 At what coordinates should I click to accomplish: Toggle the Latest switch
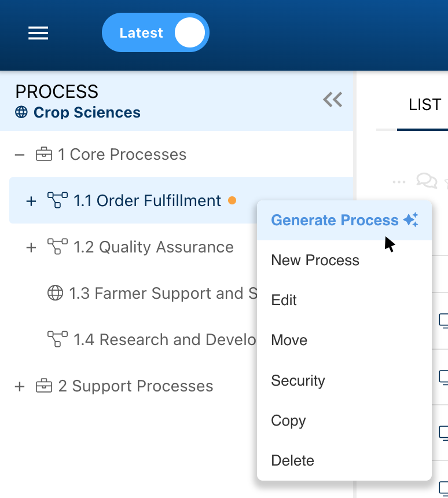155,33
